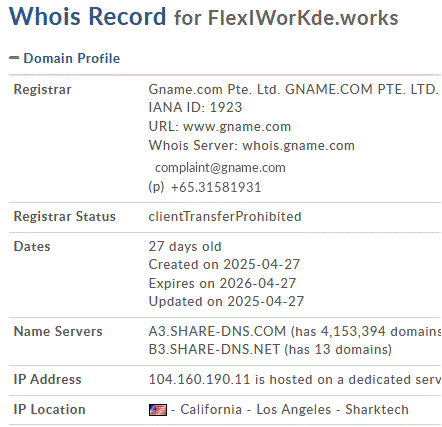Click the 27 days old text
The width and height of the screenshot is (442, 427).
pyautogui.click(x=185, y=247)
